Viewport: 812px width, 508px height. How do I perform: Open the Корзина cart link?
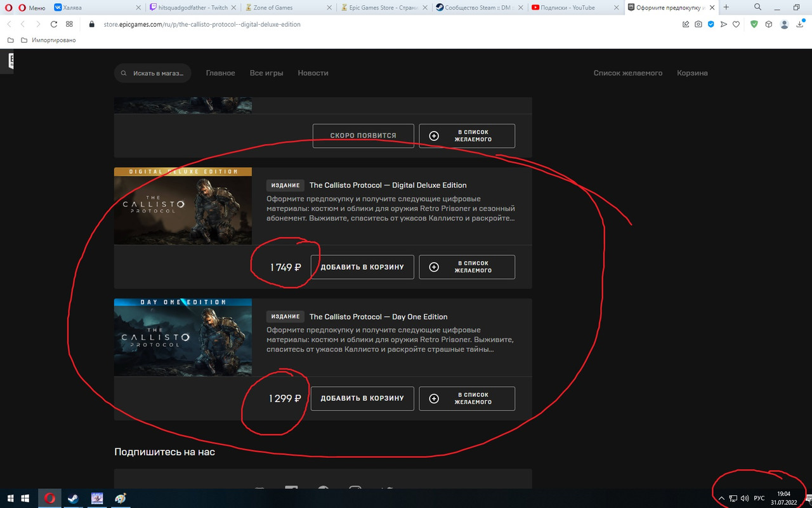tap(692, 73)
